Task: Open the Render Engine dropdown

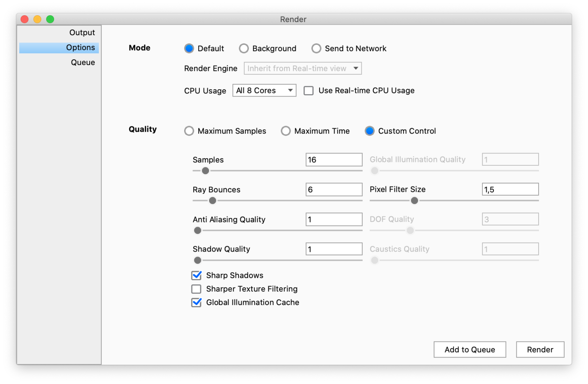Action: pos(302,68)
